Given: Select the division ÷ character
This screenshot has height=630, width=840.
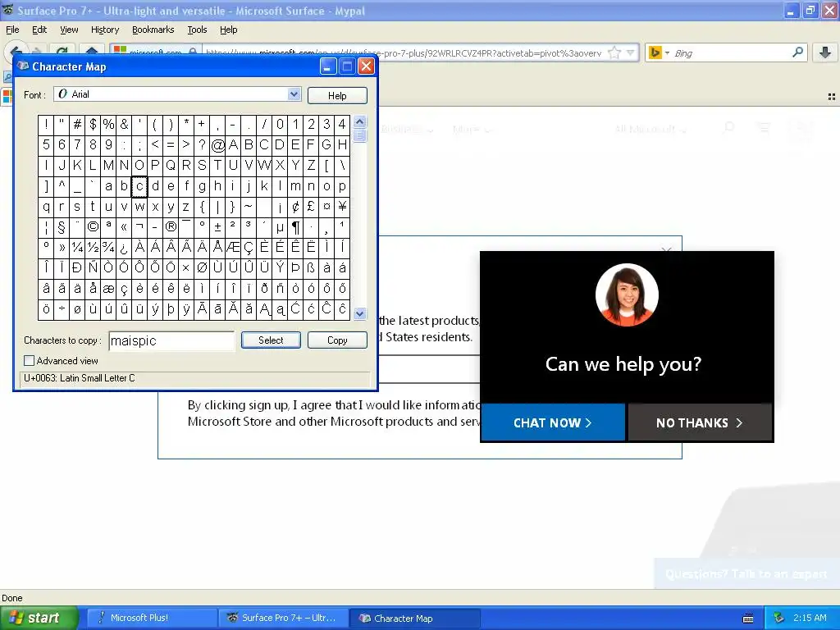Looking at the screenshot, I should (62, 309).
